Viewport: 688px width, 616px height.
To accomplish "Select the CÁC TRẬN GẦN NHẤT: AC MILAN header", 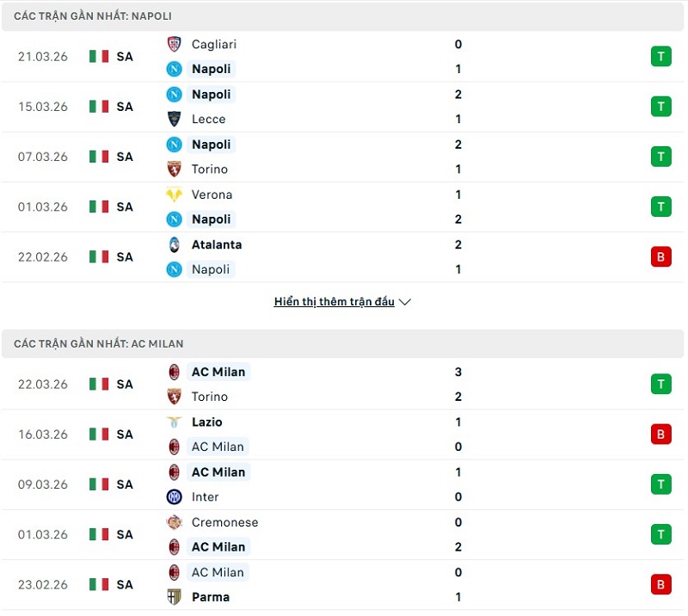I will coord(99,343).
